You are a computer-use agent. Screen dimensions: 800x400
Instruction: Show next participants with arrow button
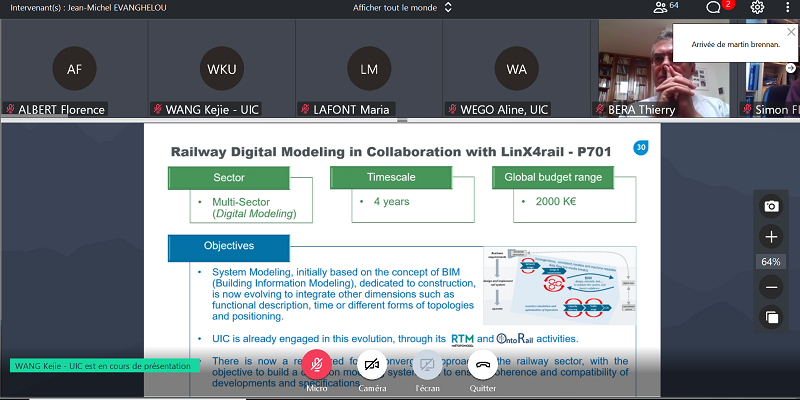tap(790, 68)
